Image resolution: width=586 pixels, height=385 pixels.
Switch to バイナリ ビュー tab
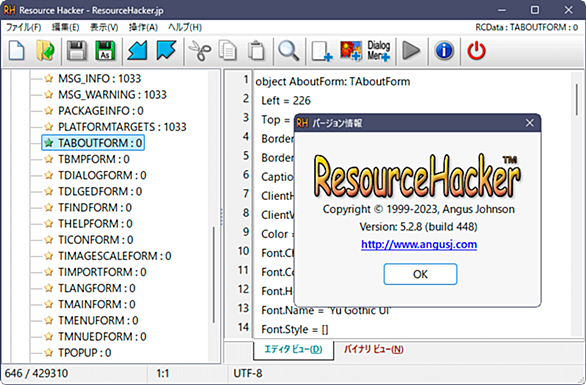373,349
